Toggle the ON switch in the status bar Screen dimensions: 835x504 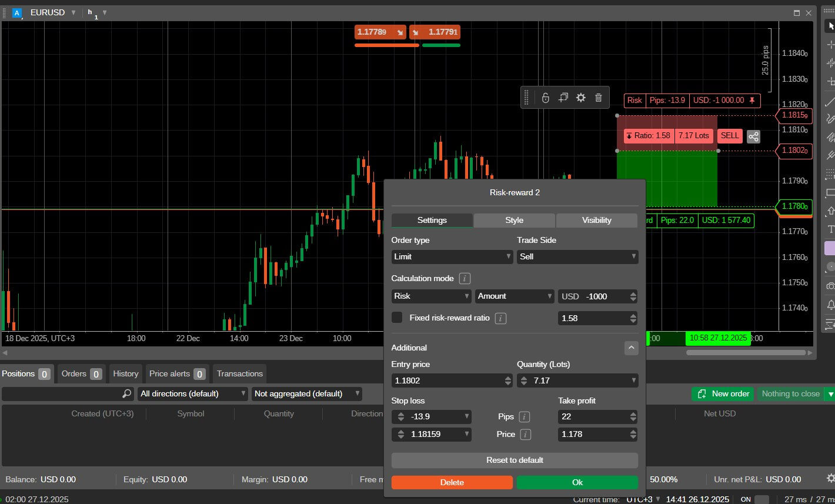tap(761, 499)
